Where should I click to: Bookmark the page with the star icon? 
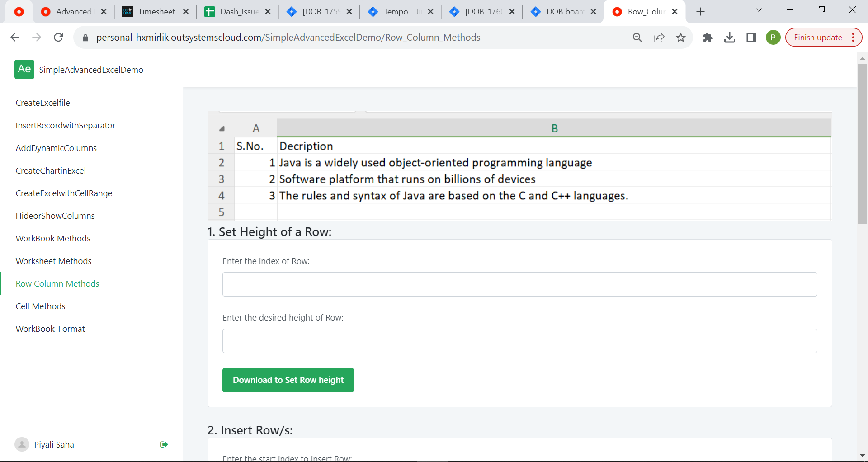[x=681, y=38]
